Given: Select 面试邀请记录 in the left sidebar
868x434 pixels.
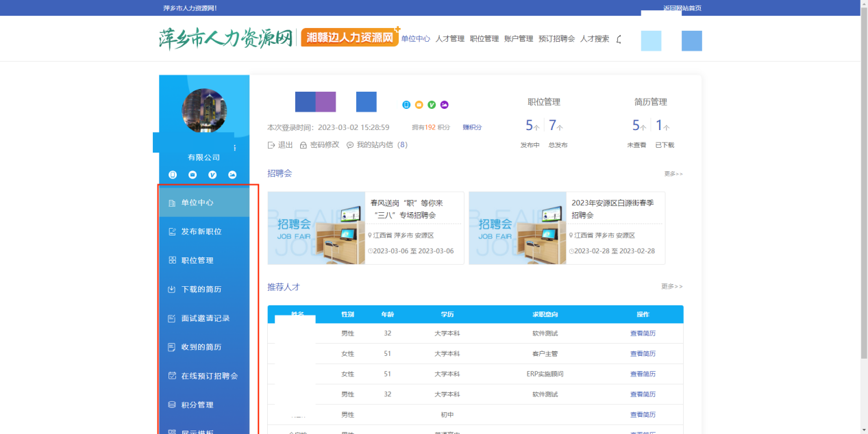Looking at the screenshot, I should (204, 318).
